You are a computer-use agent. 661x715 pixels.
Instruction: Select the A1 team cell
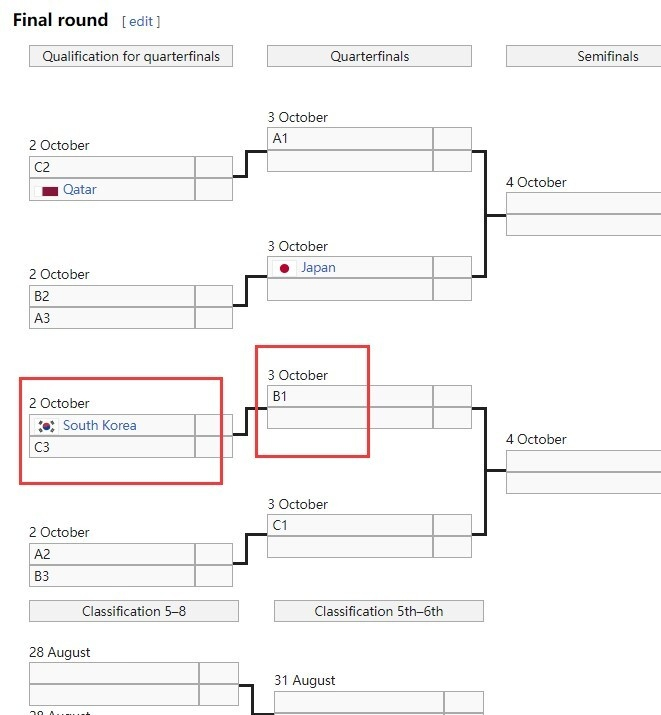pyautogui.click(x=350, y=139)
